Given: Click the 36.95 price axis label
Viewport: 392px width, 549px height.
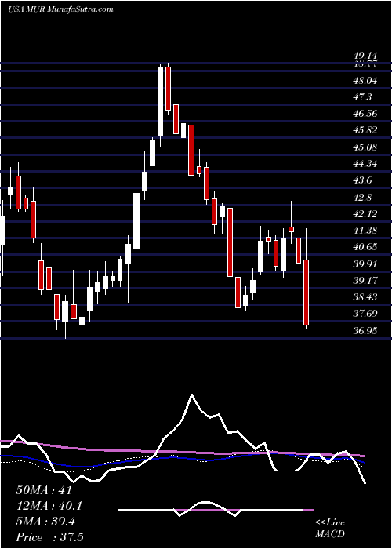Looking at the screenshot, I should coord(365,330).
